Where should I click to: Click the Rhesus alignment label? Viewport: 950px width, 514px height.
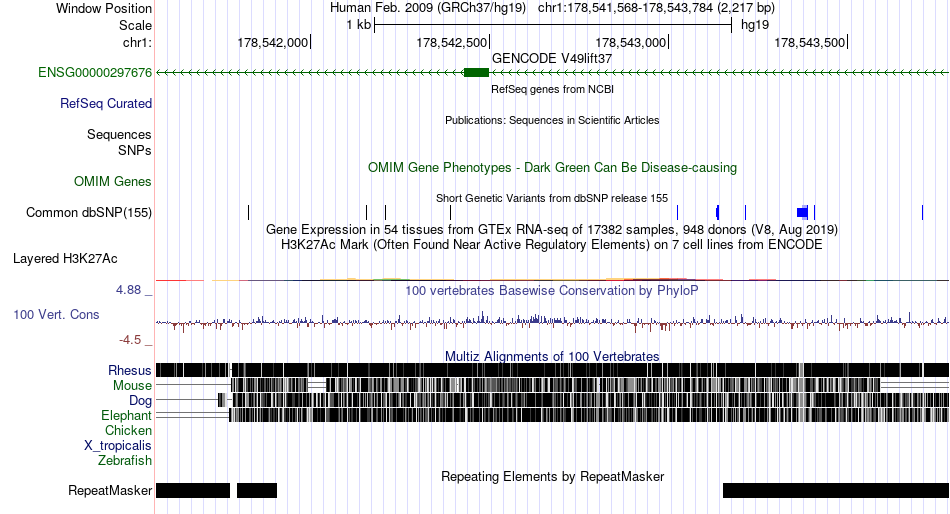click(x=130, y=370)
